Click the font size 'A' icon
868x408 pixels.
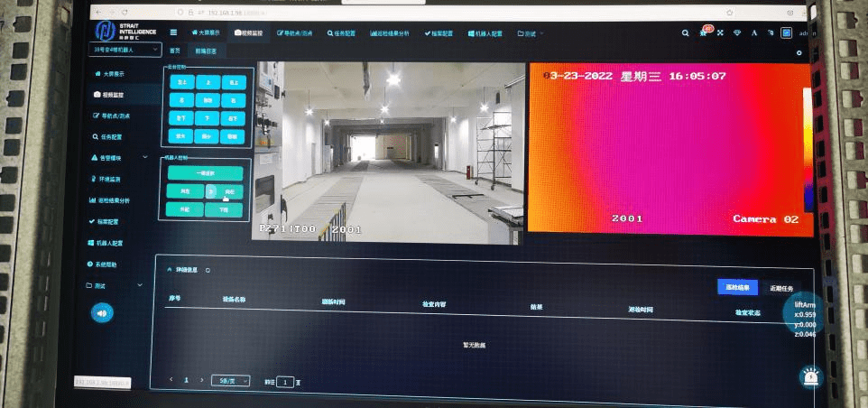pyautogui.click(x=754, y=33)
